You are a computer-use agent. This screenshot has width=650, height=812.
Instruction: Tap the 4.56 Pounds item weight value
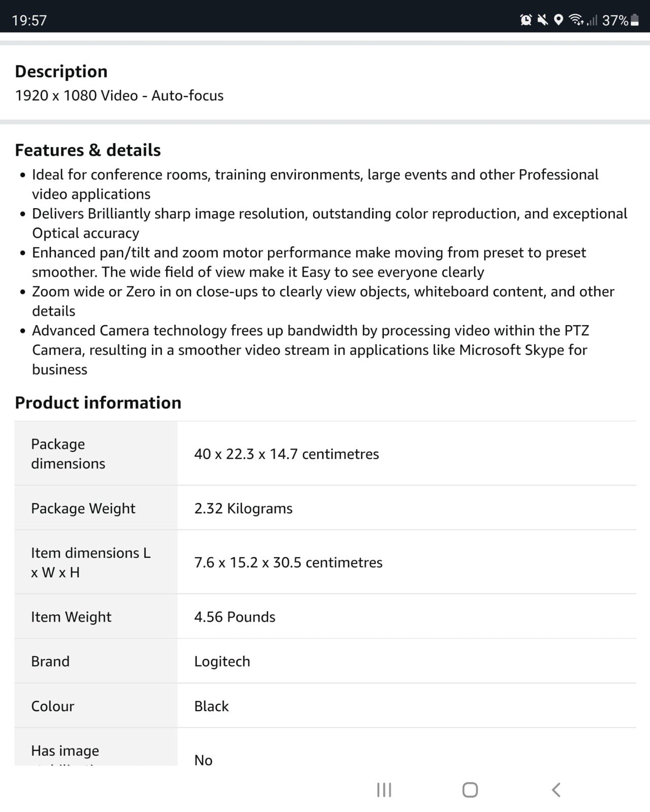coord(235,617)
